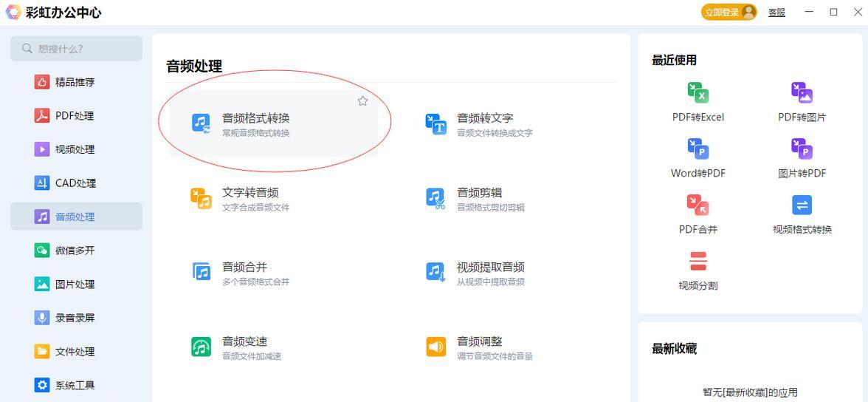The image size is (868, 402).
Task: Click the 最近使用 heading
Action: 675,60
